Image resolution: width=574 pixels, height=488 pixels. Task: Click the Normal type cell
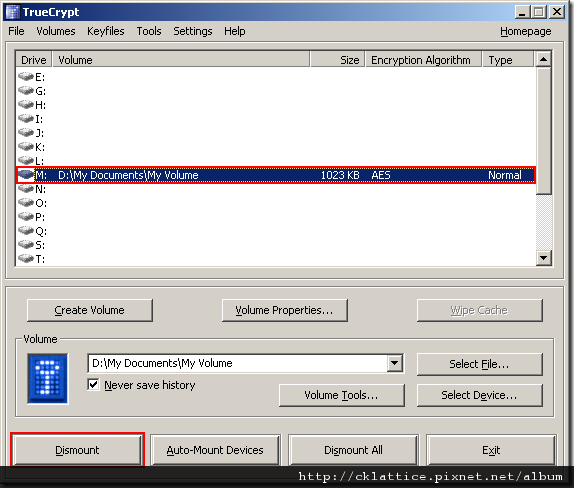pos(505,175)
